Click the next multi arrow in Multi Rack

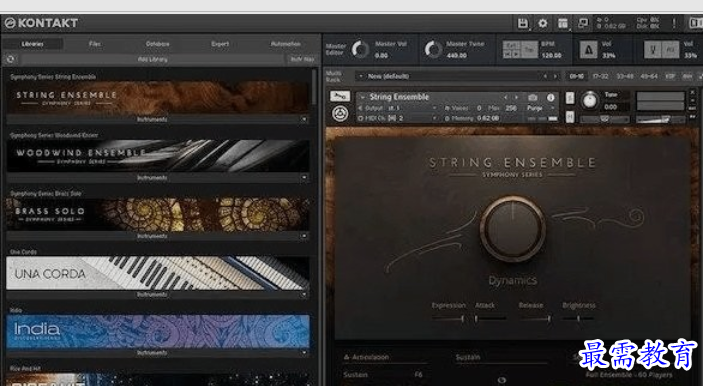point(555,77)
